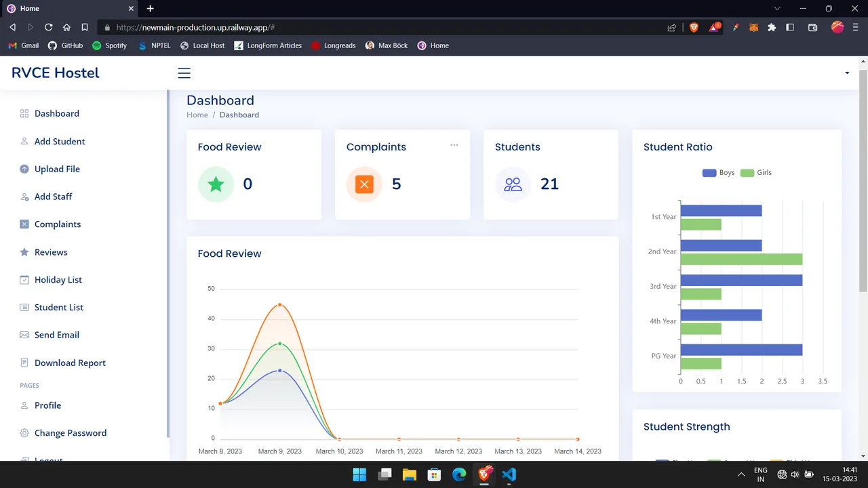Open the user dropdown caret in header
Screen dimensions: 868x488
847,73
